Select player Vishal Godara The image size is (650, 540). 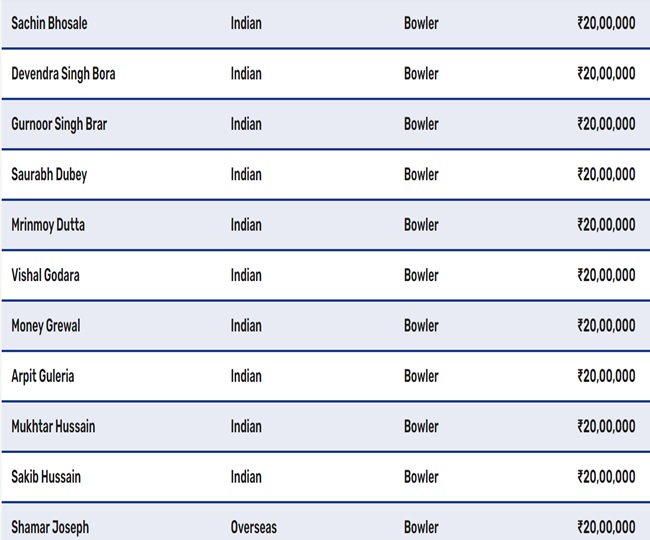click(x=47, y=275)
